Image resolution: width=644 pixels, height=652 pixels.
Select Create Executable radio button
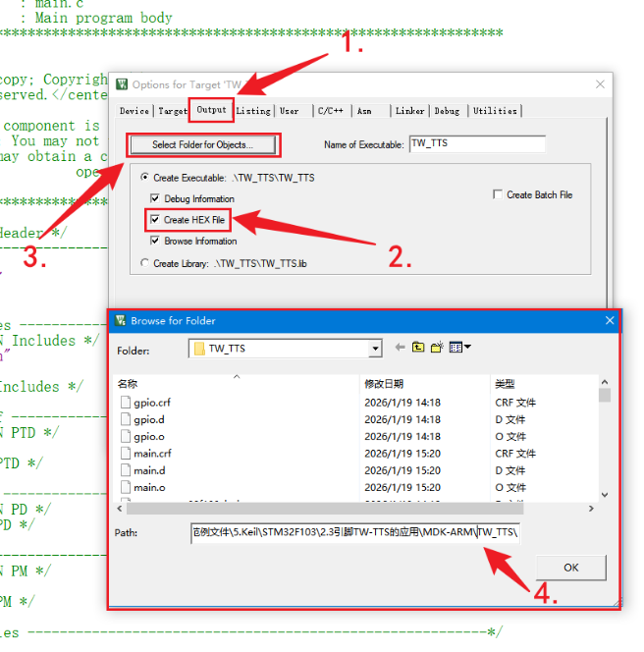click(144, 178)
